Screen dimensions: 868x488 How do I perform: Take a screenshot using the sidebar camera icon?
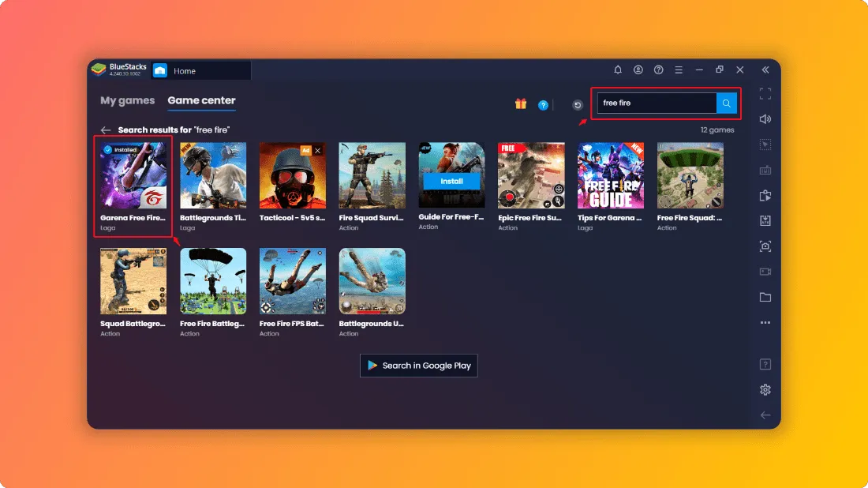(x=765, y=246)
